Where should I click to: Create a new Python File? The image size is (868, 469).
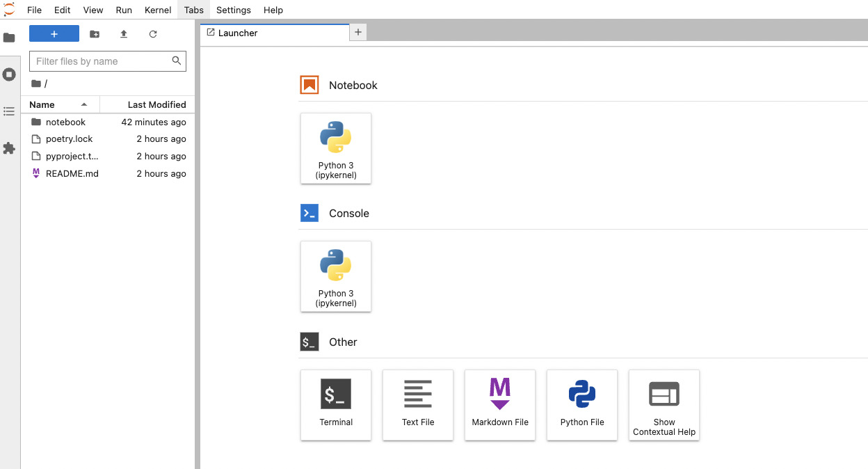[582, 405]
